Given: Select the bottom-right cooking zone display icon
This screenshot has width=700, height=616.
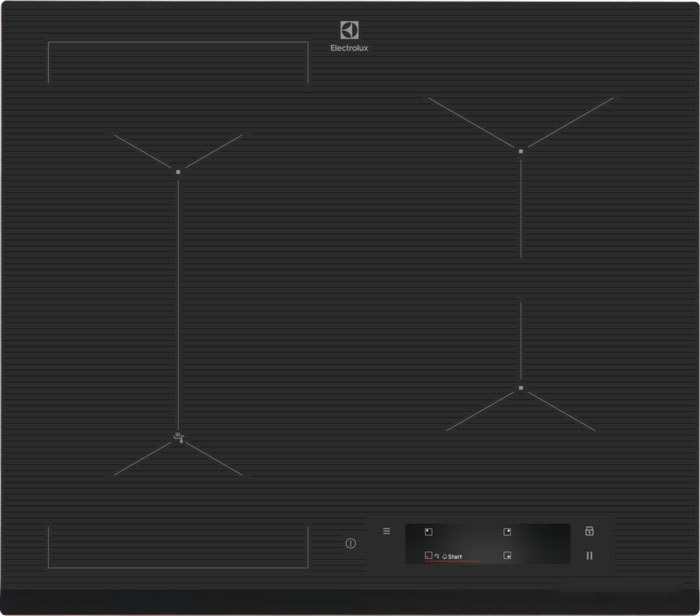Looking at the screenshot, I should 508,554.
